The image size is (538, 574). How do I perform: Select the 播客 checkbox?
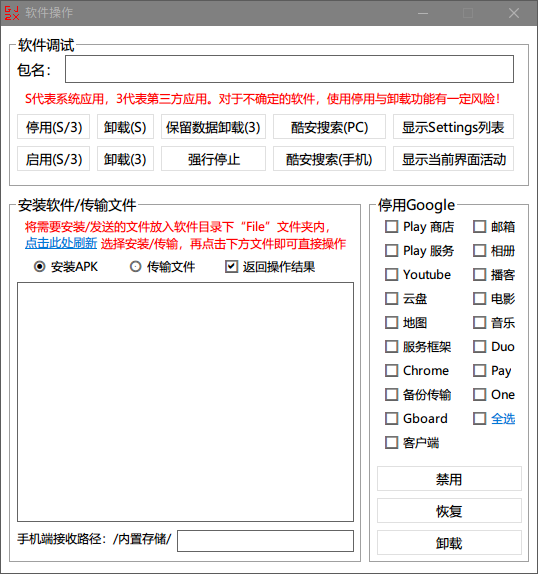pyautogui.click(x=479, y=275)
